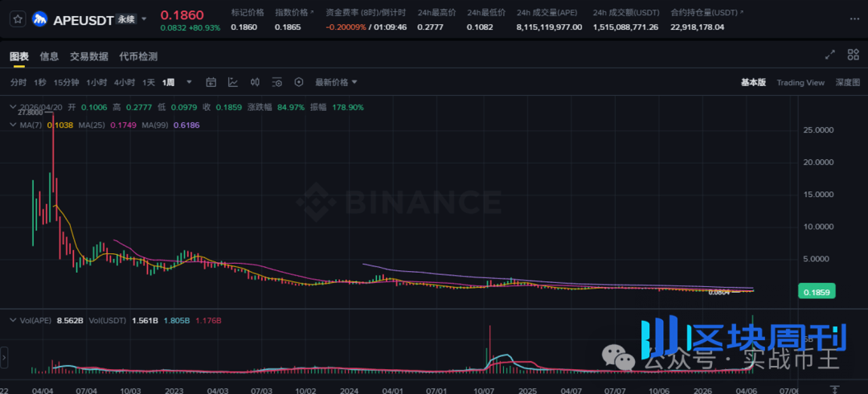This screenshot has height=394, width=868.
Task: Click the 振幅 value 178.90%
Action: click(348, 107)
